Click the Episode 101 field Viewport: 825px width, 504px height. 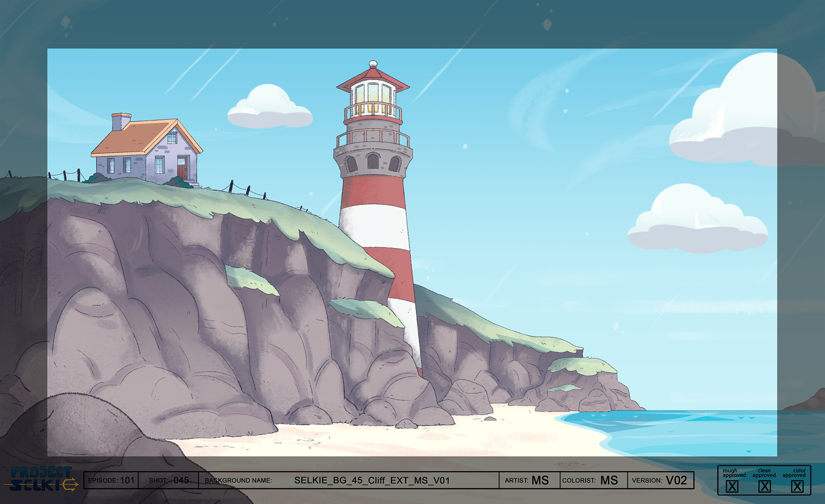(111, 480)
